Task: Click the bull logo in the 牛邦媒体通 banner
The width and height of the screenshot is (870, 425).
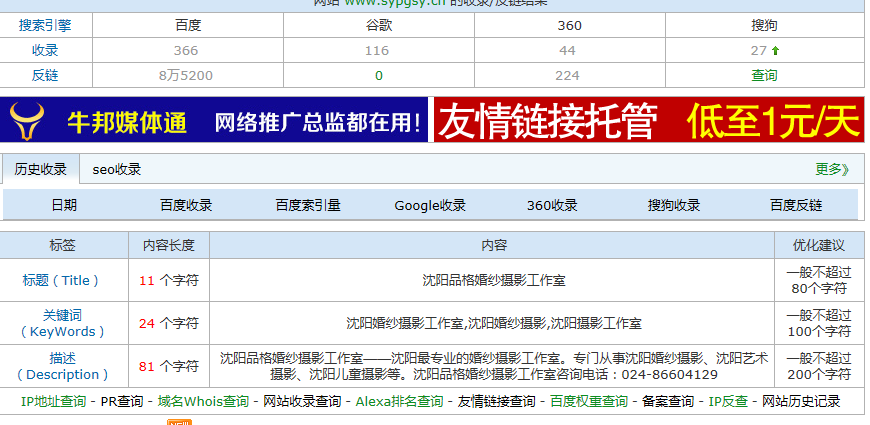Action: [27, 120]
